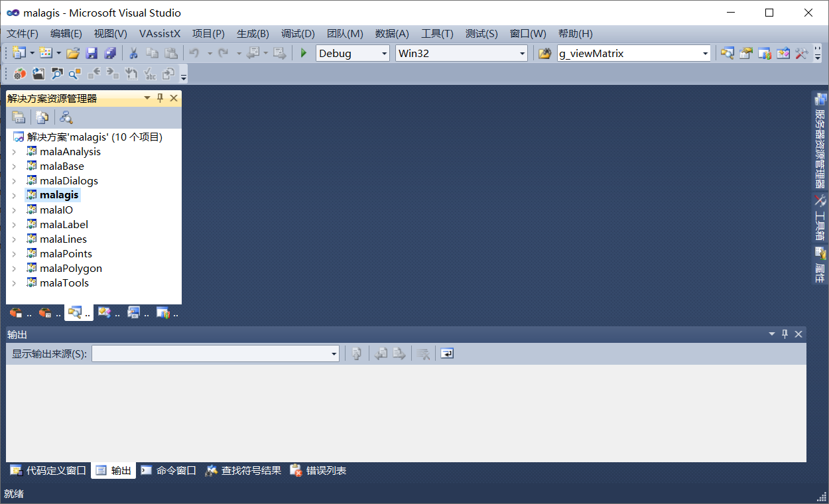Select the malaPoints project
The width and height of the screenshot is (829, 504).
[x=66, y=254]
